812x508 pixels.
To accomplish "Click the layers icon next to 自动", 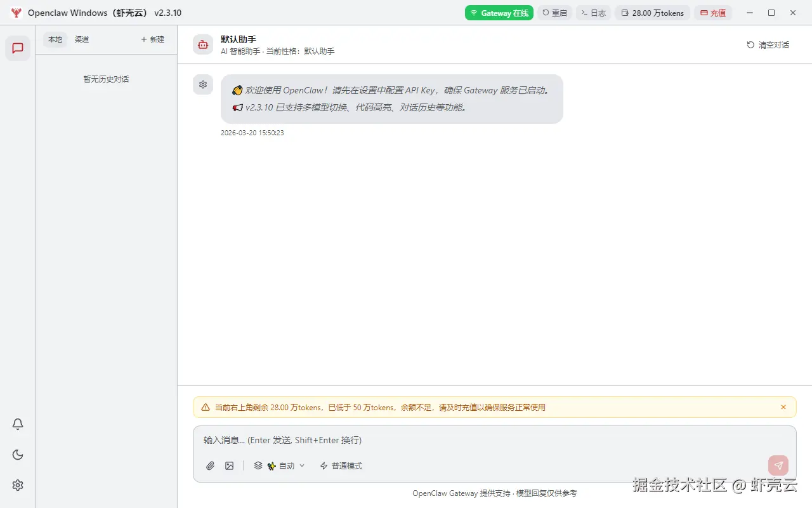I will pos(258,465).
